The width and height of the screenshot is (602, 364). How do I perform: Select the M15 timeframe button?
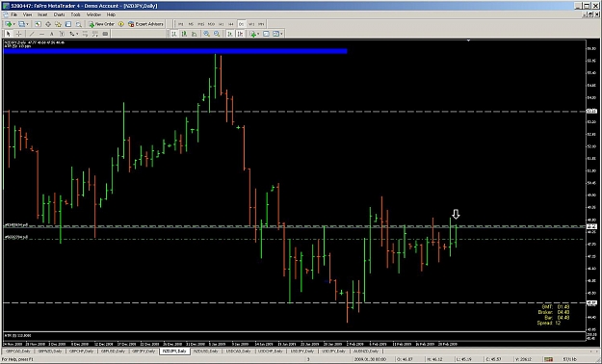pyautogui.click(x=200, y=24)
